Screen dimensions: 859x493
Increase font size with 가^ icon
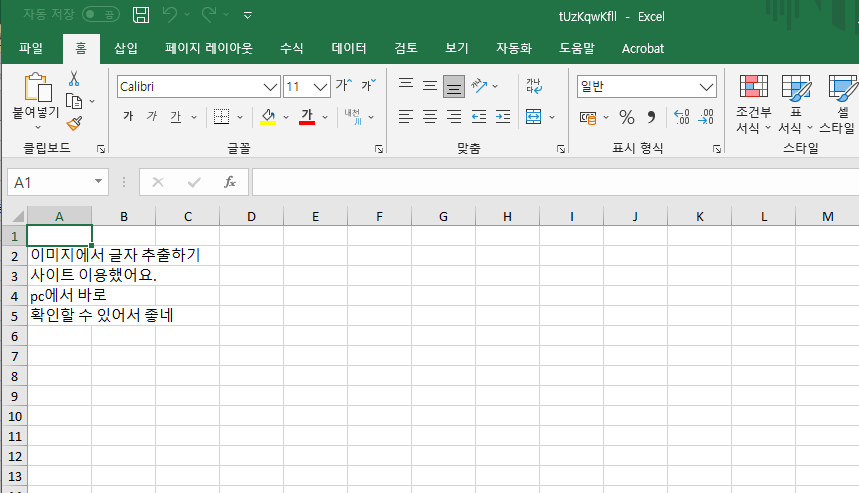[x=344, y=85]
